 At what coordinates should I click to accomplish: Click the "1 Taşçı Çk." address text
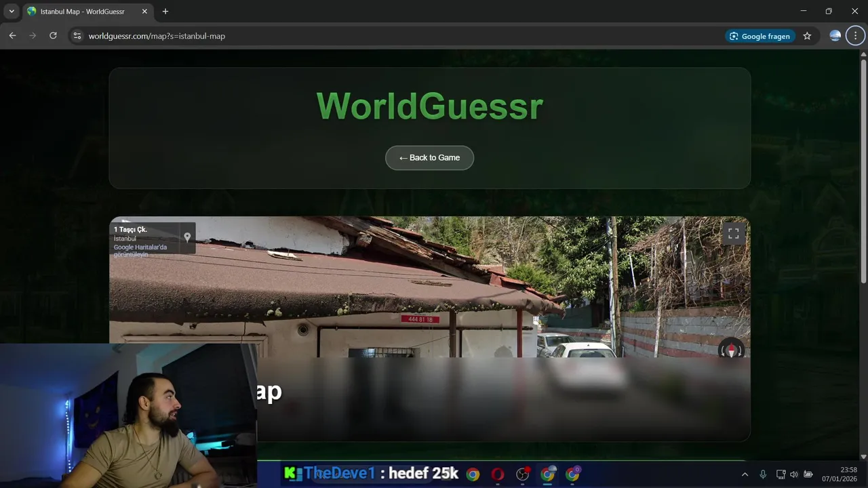coord(130,230)
